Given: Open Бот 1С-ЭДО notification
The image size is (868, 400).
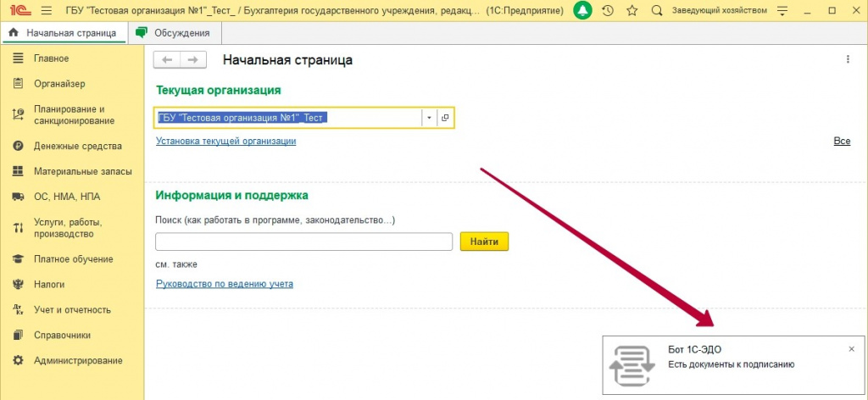Looking at the screenshot, I should pyautogui.click(x=733, y=365).
